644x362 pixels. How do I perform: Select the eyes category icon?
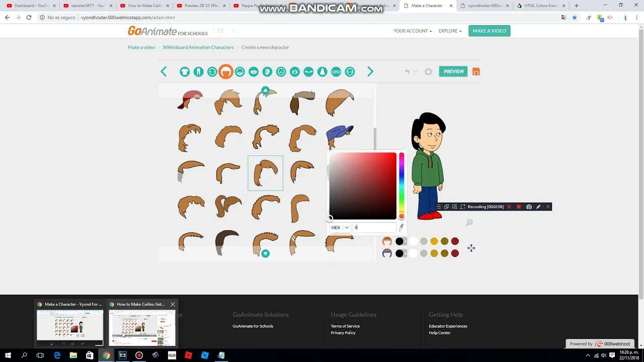295,72
